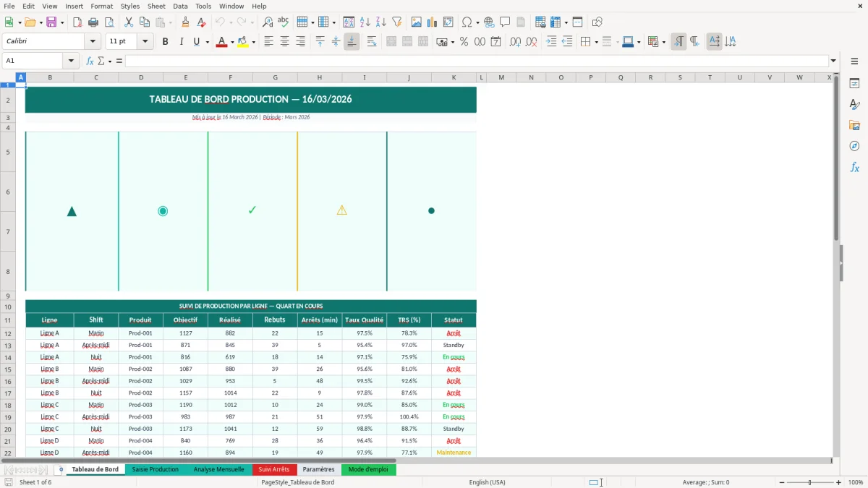Open the Sidebar Gallery icon
This screenshot has height=488, width=868.
tap(854, 125)
